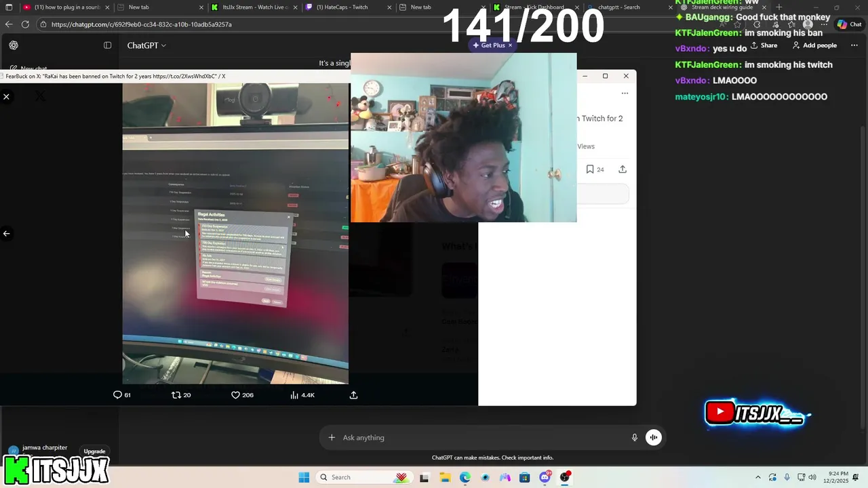868x488 pixels.
Task: Click the Windows taskbar Search box
Action: pyautogui.click(x=365, y=477)
